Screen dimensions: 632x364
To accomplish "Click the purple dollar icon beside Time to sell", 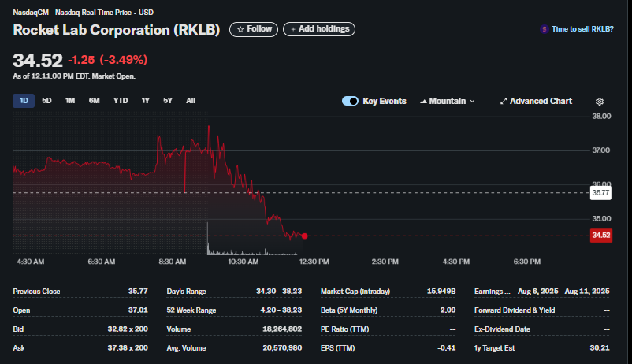I will coord(544,29).
